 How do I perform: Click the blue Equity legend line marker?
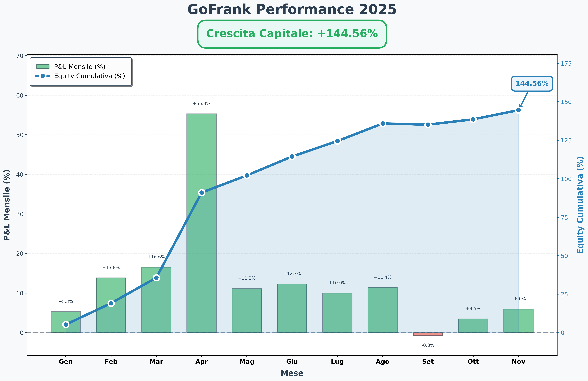coord(43,76)
